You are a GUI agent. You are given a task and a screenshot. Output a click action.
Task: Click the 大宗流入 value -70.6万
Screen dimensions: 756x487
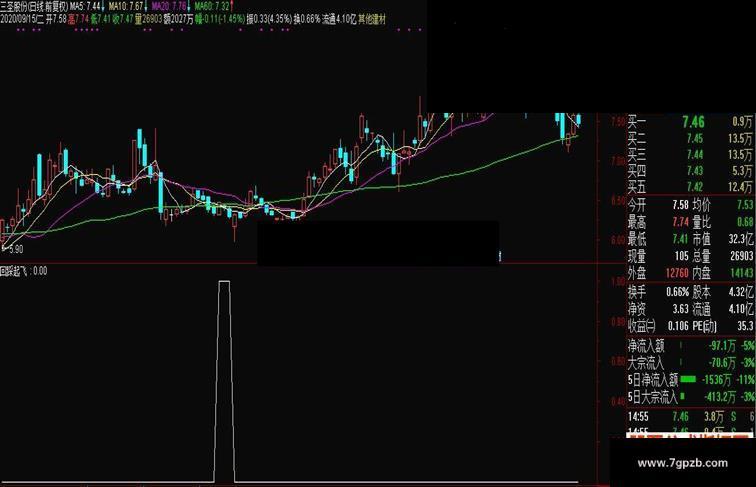(722, 363)
